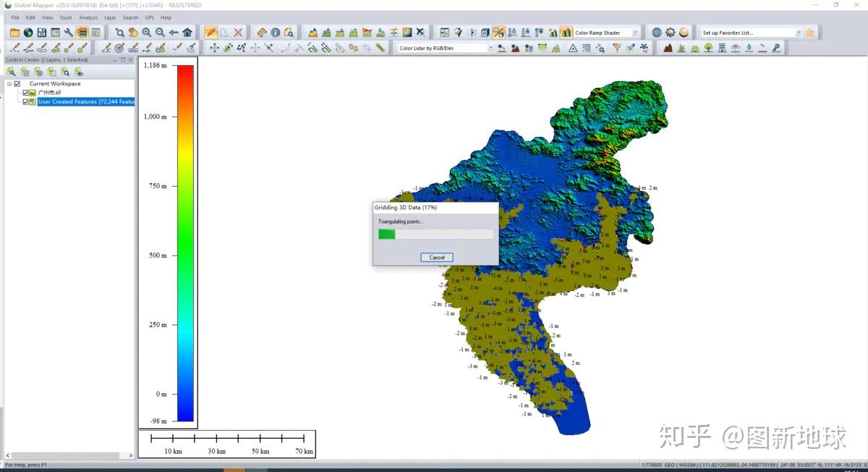Image resolution: width=868 pixels, height=472 pixels.
Task: Open Configuration via the wrench icon
Action: [x=69, y=33]
